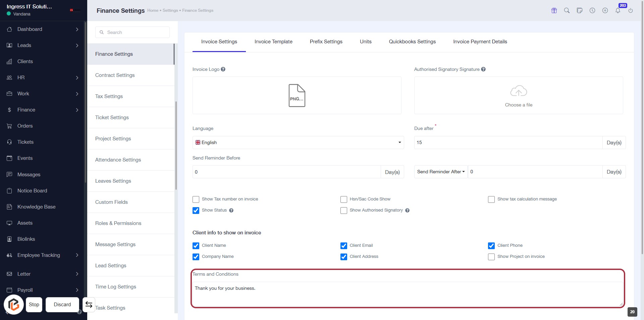Click the Due after days field
This screenshot has width=644, height=320.
(x=508, y=142)
